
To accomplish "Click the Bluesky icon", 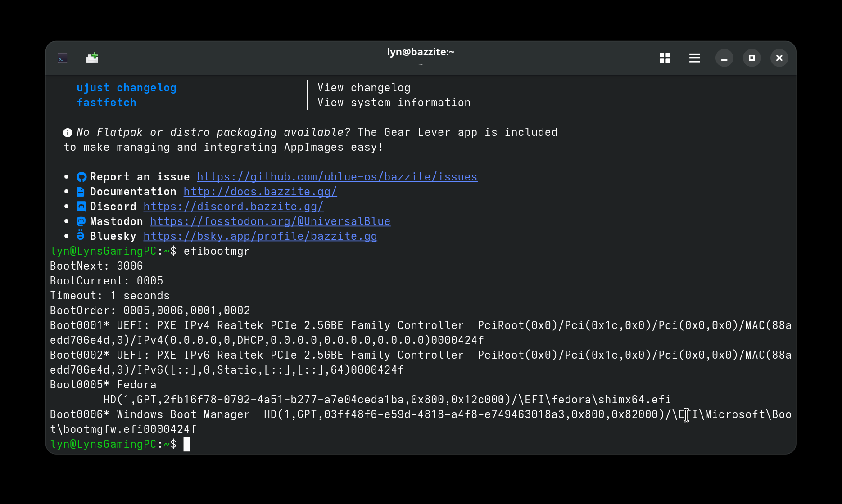I will tap(81, 235).
